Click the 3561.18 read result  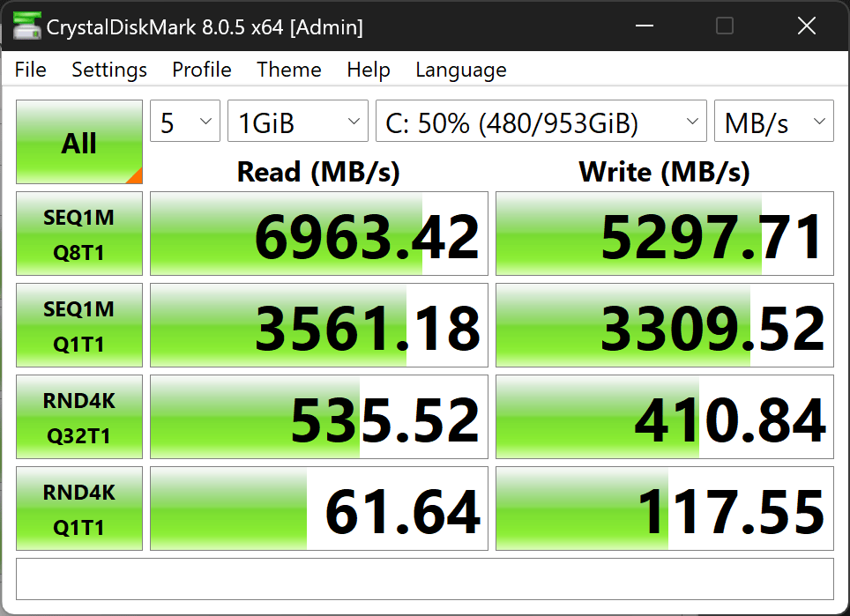pos(319,325)
